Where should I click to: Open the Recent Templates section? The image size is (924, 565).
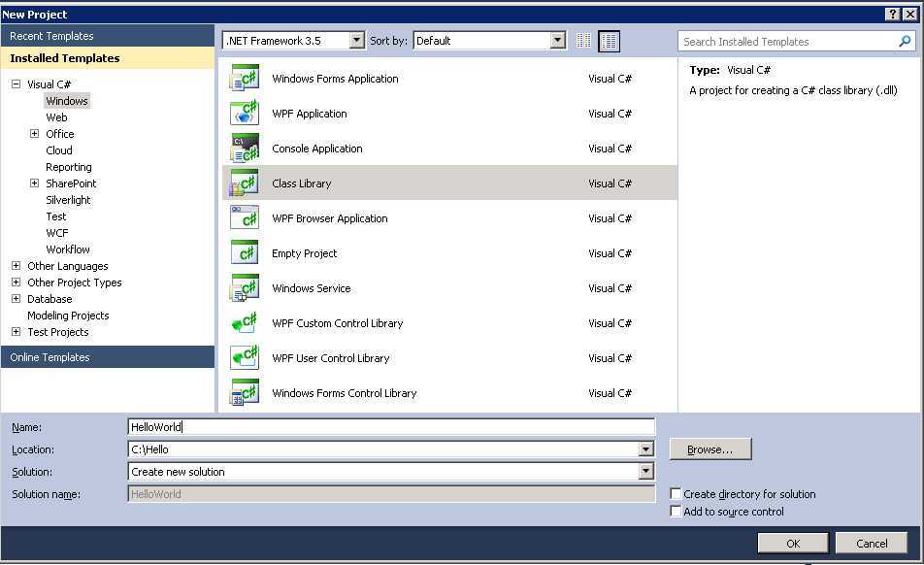[108, 36]
